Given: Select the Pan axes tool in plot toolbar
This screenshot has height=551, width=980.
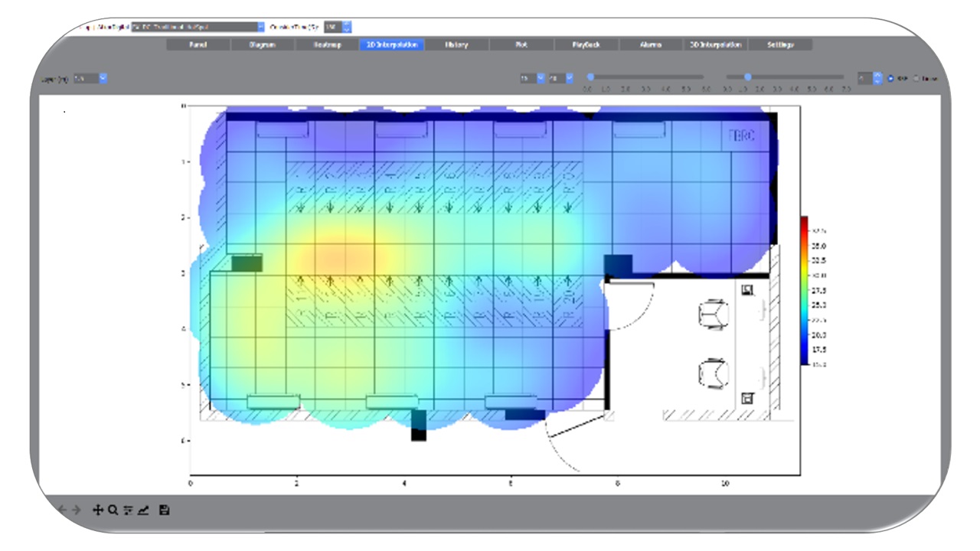Looking at the screenshot, I should pos(98,510).
